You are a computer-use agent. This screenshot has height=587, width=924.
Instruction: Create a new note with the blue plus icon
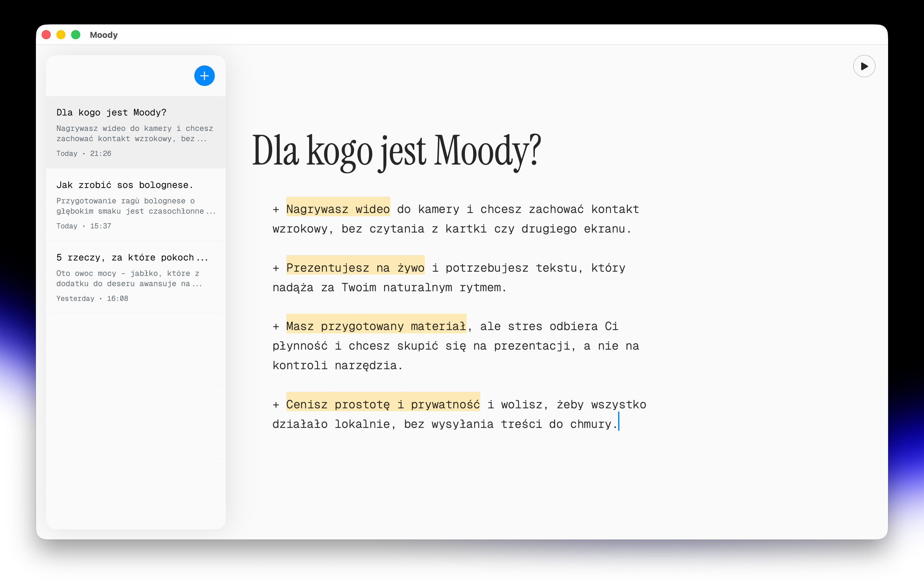click(x=204, y=75)
